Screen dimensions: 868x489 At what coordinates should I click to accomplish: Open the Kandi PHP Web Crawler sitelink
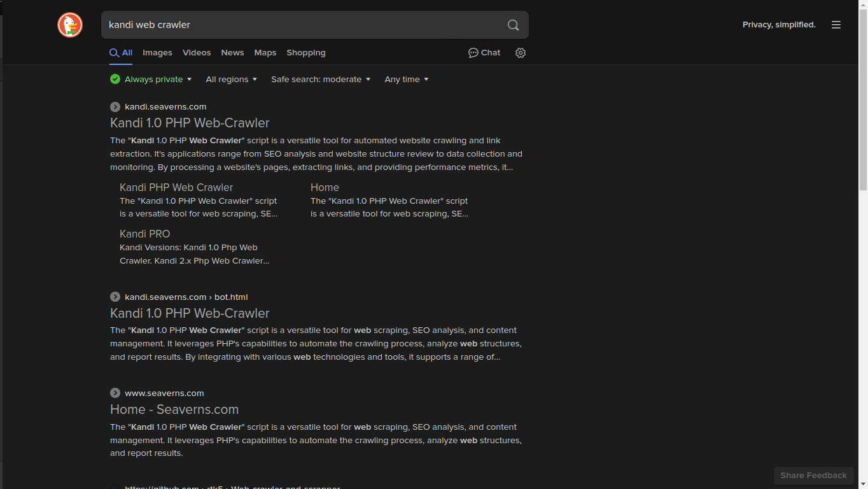click(x=176, y=187)
